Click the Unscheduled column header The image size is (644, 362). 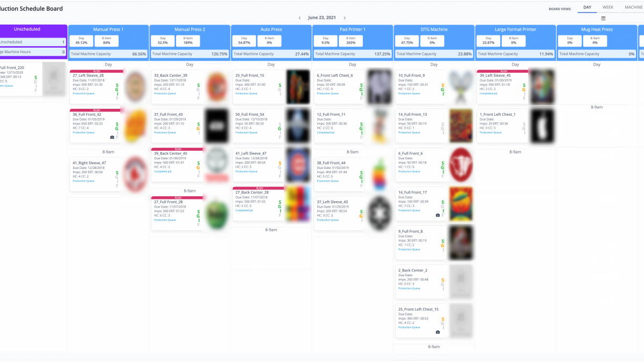pyautogui.click(x=27, y=29)
